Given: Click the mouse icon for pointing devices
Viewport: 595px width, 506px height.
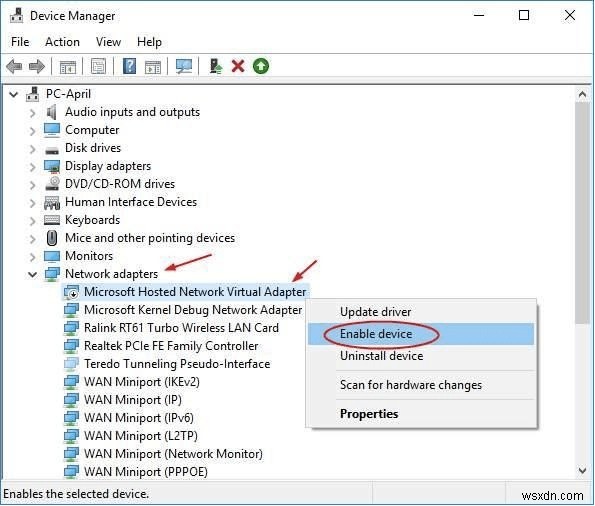Looking at the screenshot, I should point(52,238).
